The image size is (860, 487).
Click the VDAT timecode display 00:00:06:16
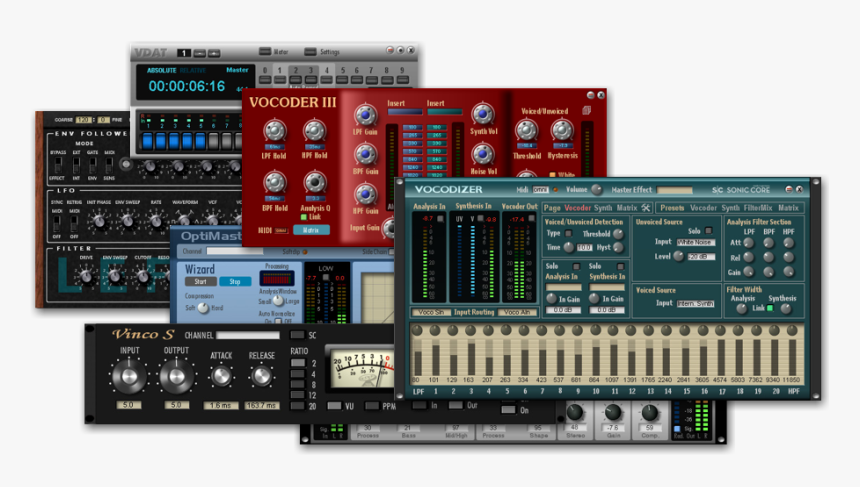click(186, 86)
